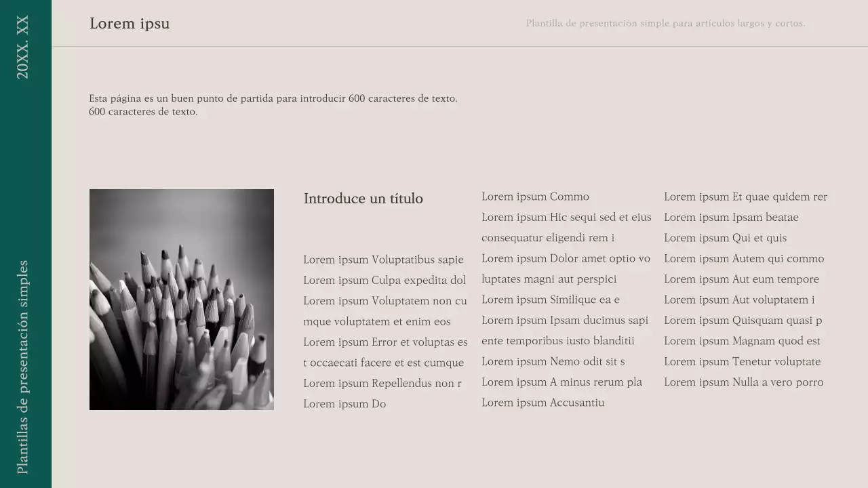Viewport: 868px width, 488px height.
Task: Select the line 'Lorem ipsum Commo'
Action: (x=535, y=197)
